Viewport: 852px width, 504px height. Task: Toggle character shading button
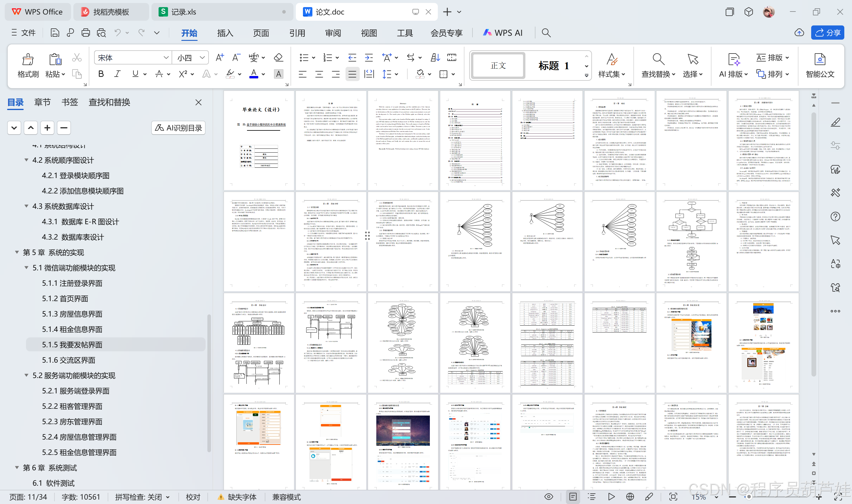pyautogui.click(x=278, y=74)
